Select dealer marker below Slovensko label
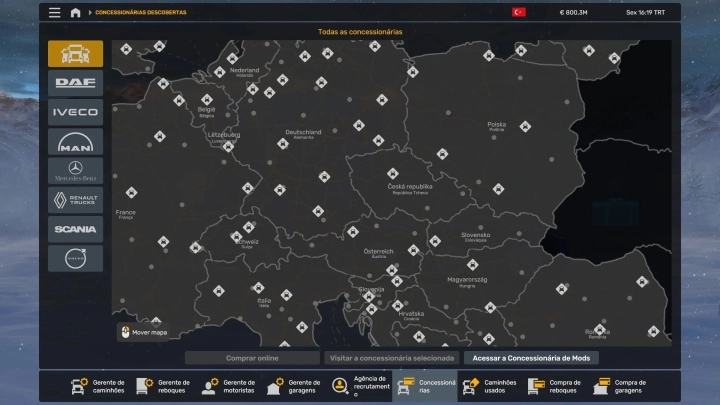The width and height of the screenshot is (720, 405). (x=472, y=264)
